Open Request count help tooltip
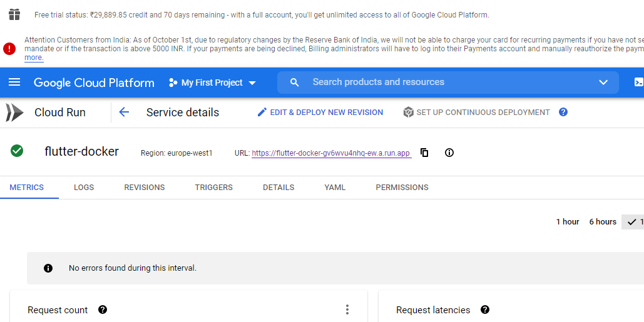644x322 pixels. click(103, 309)
